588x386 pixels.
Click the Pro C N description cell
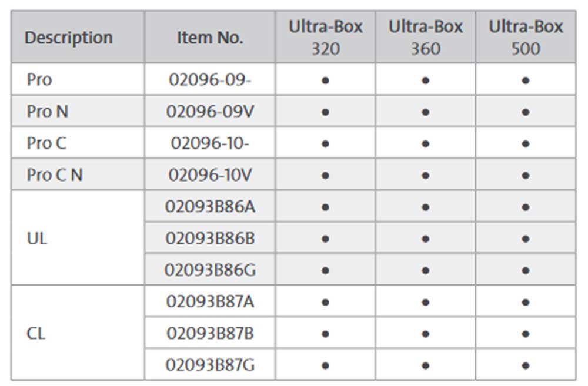click(x=54, y=175)
